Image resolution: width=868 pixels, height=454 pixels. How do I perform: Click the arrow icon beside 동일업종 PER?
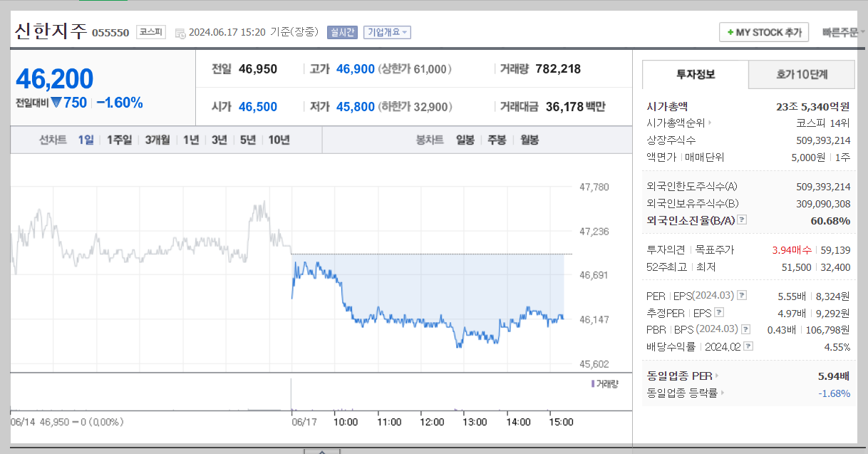718,376
